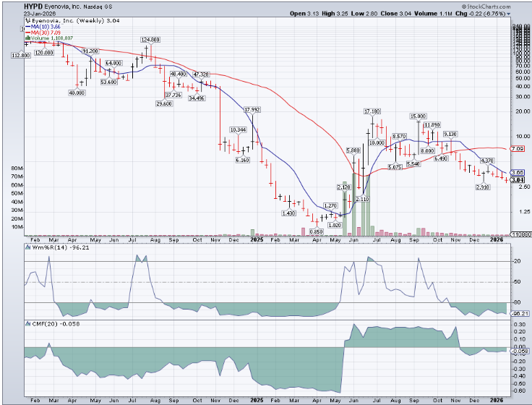Click the 17.180 high price label

pos(372,111)
